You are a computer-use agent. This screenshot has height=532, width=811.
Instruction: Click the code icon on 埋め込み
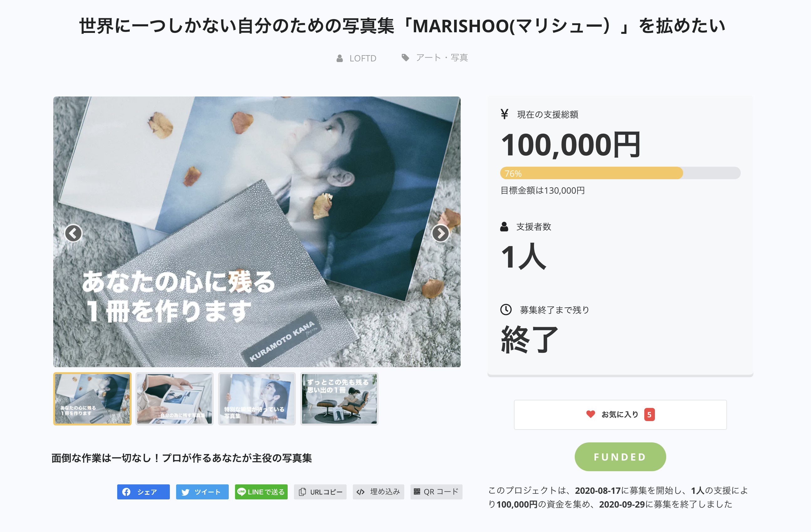360,492
